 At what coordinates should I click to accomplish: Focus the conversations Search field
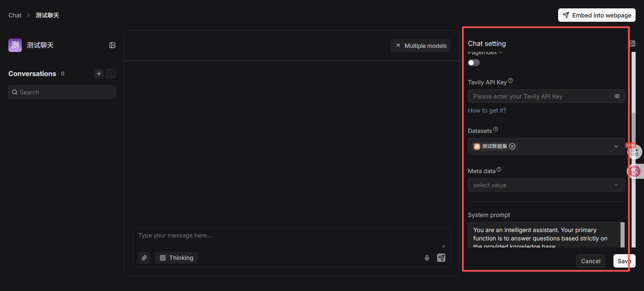coord(62,92)
